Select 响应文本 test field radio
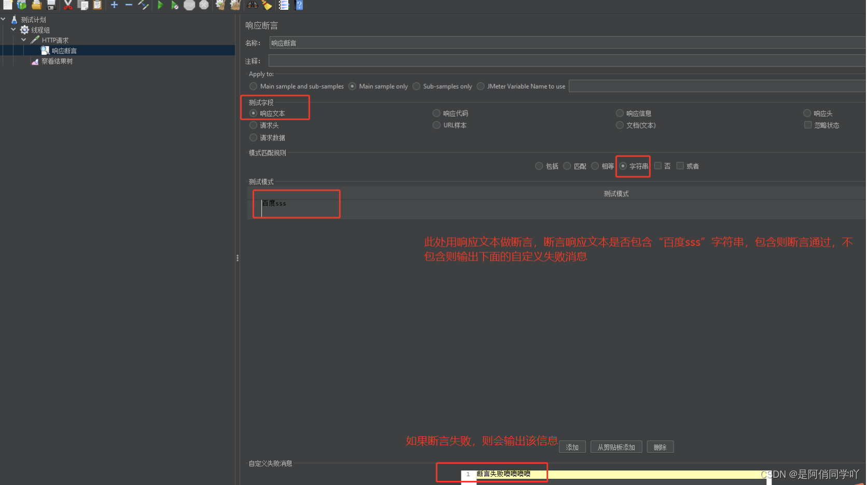 coord(253,113)
